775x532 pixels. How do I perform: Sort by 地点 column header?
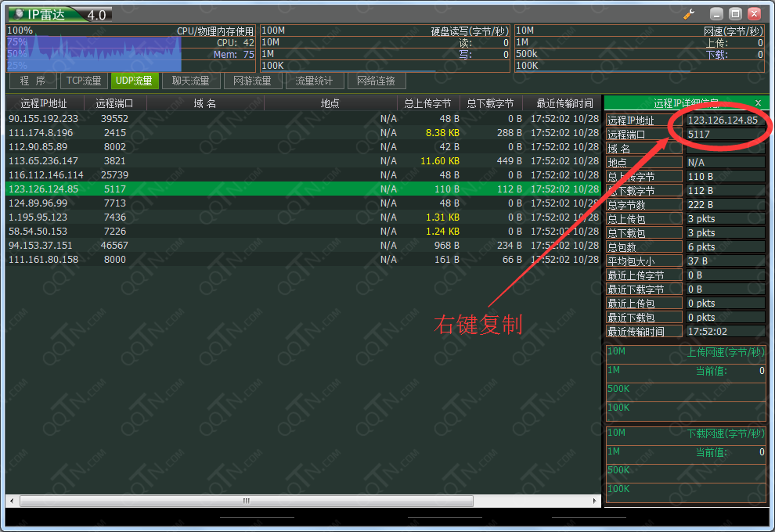(330, 103)
